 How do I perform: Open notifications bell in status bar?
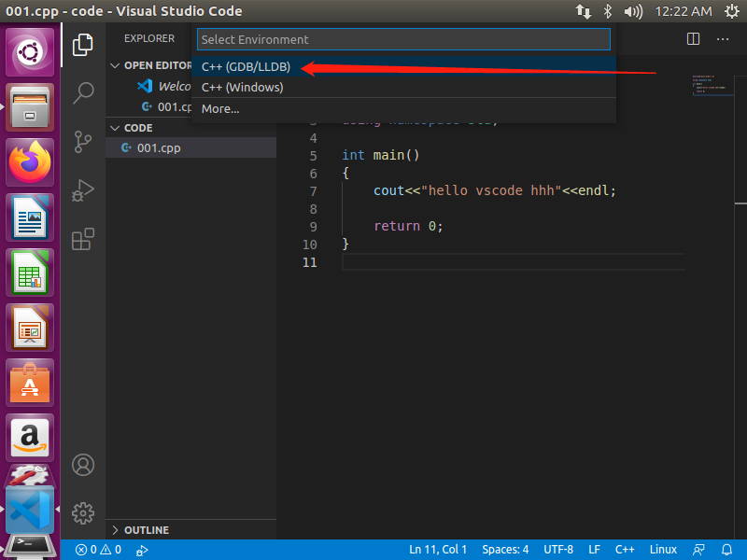pyautogui.click(x=726, y=550)
